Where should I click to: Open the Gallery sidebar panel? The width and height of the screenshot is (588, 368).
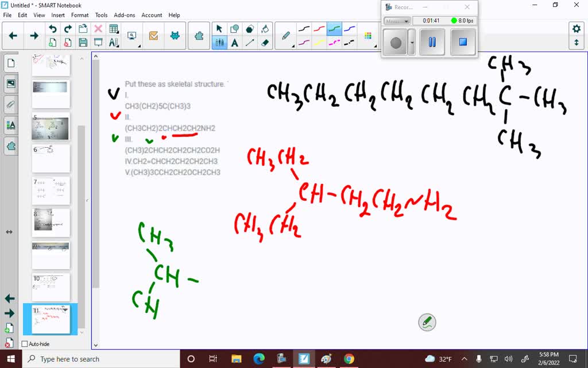(x=10, y=83)
